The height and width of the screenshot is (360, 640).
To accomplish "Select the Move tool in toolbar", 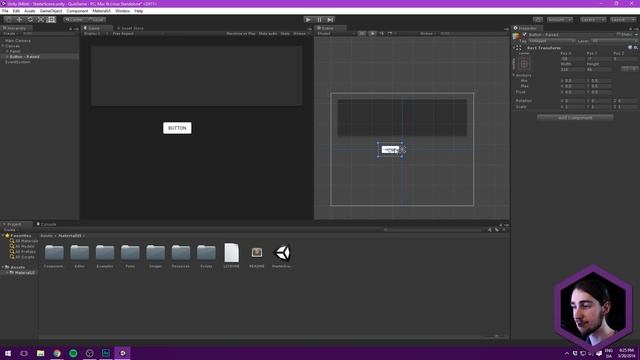I will point(19,20).
